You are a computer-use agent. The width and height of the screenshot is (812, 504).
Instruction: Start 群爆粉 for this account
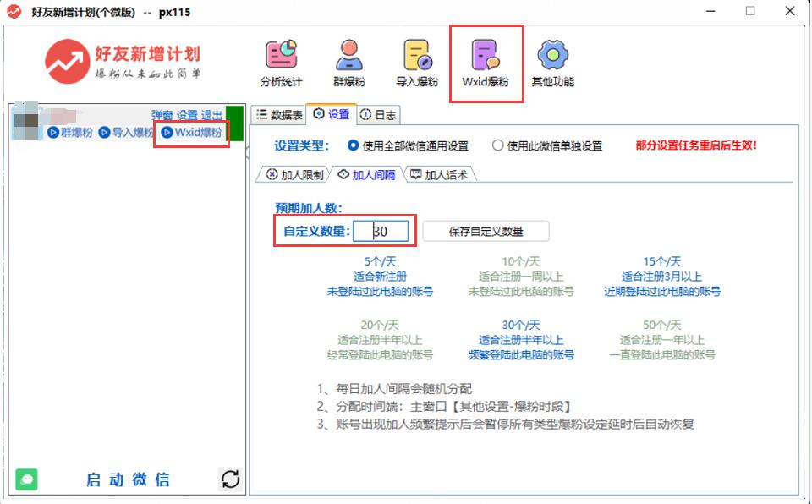(70, 132)
